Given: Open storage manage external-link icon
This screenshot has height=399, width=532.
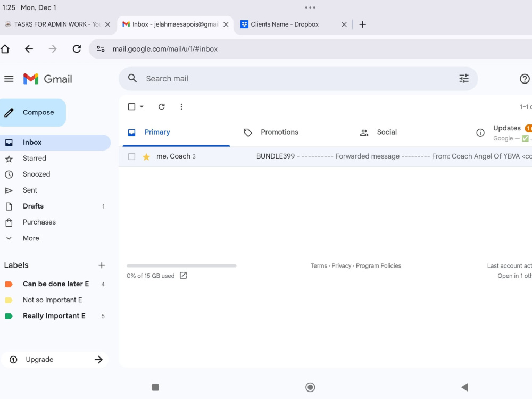Looking at the screenshot, I should [x=183, y=276].
